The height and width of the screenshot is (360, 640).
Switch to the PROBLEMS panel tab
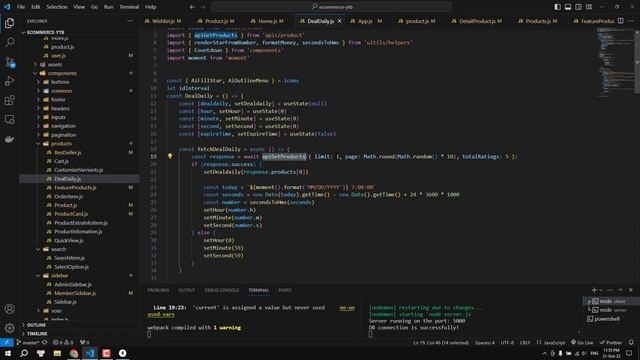[x=158, y=290]
